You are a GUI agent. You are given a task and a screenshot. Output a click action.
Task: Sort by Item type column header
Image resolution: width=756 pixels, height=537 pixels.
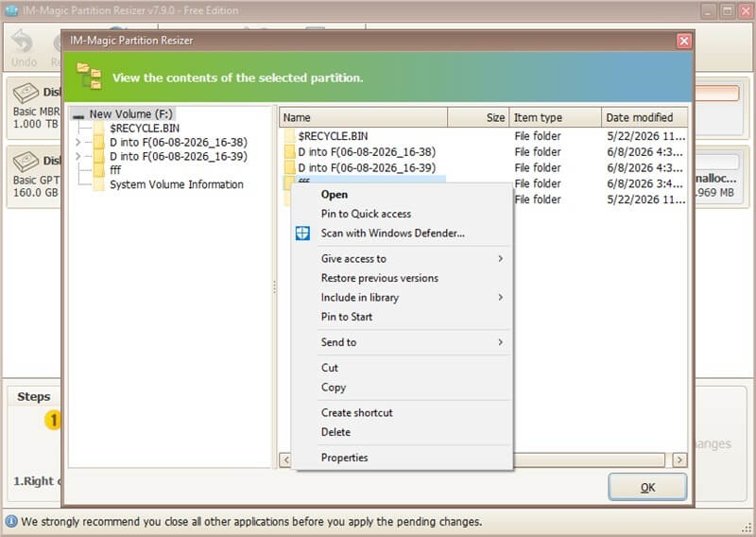556,118
